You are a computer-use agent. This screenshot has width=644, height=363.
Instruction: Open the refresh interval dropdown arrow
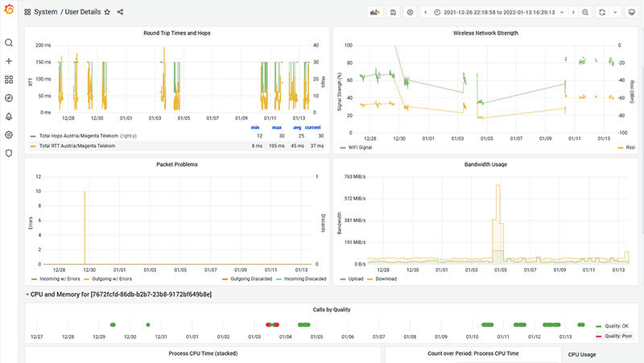click(615, 12)
